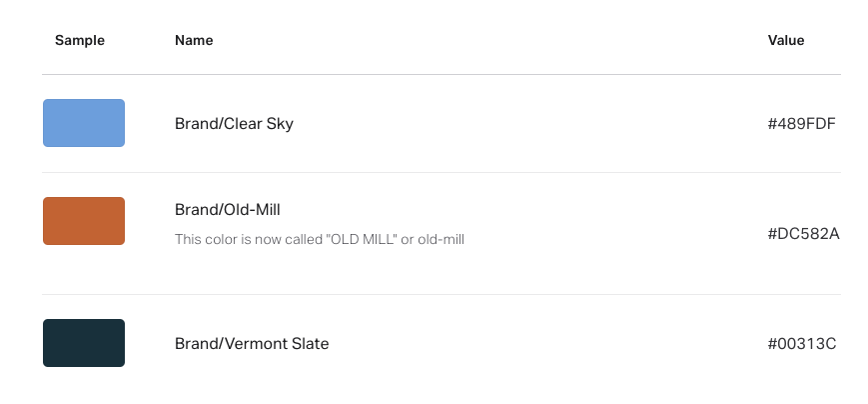Select the Brand/Clear Sky name

pos(234,124)
